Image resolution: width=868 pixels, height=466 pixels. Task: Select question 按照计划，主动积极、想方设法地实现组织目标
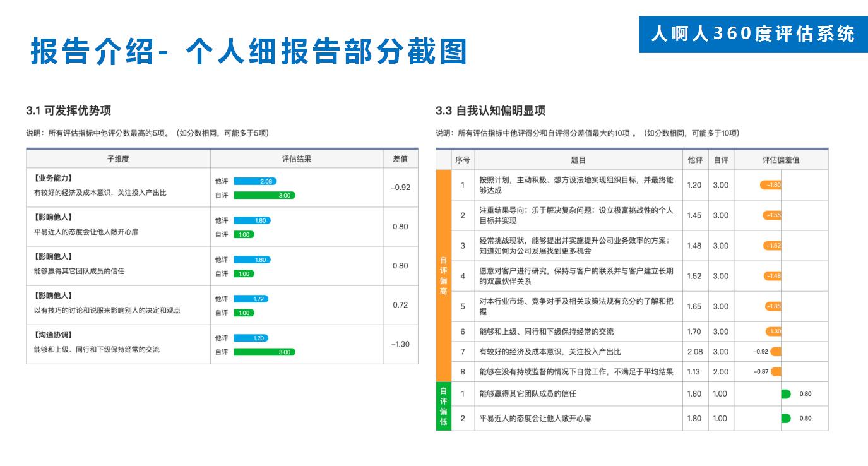point(576,185)
